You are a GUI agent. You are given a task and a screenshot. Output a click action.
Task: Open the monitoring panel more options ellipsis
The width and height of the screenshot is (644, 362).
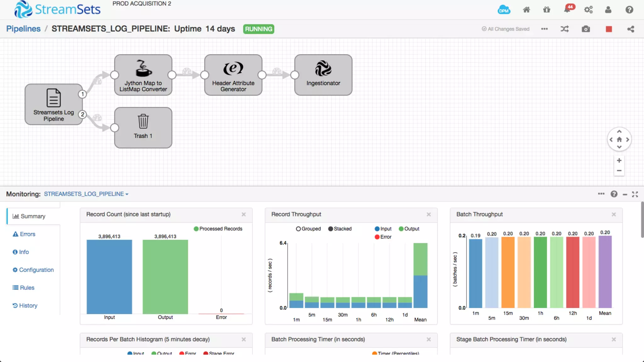(601, 194)
